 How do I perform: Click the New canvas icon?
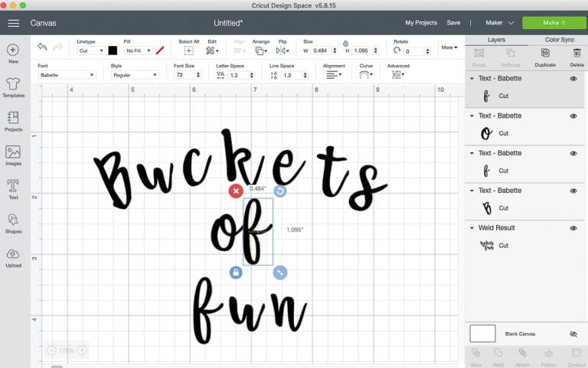tap(13, 50)
